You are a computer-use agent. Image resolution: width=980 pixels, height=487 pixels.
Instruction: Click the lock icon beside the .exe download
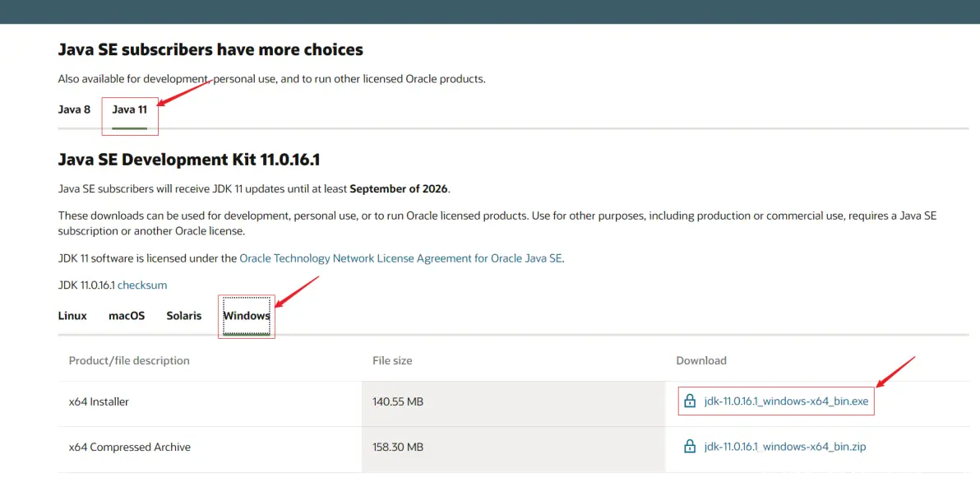690,401
